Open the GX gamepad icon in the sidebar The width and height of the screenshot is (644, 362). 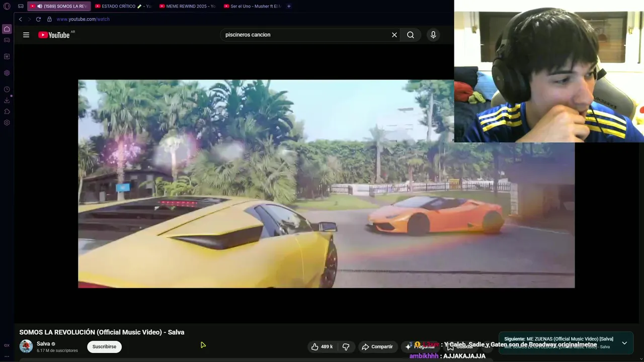point(7,40)
